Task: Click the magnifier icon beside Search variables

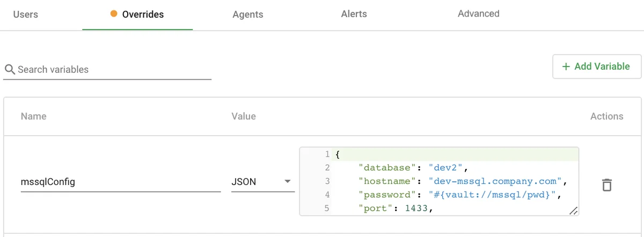Action: pos(10,70)
